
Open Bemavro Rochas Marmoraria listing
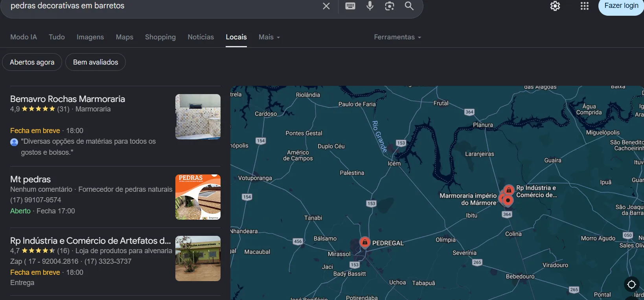[68, 99]
